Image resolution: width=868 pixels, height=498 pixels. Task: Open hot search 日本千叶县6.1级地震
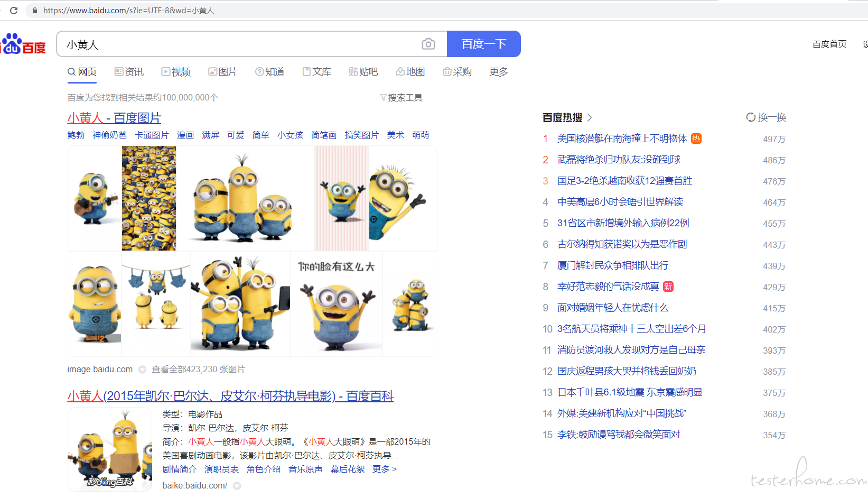(x=630, y=392)
